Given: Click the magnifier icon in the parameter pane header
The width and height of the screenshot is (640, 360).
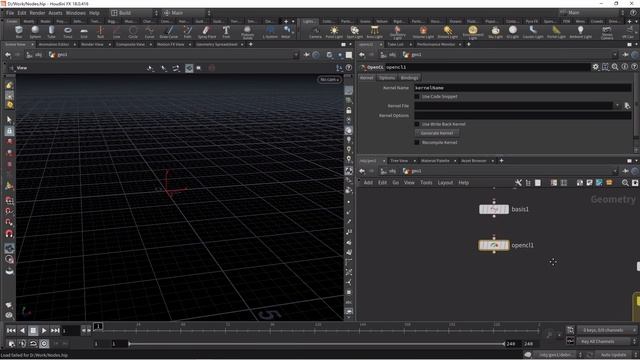Looking at the screenshot, I should point(615,67).
